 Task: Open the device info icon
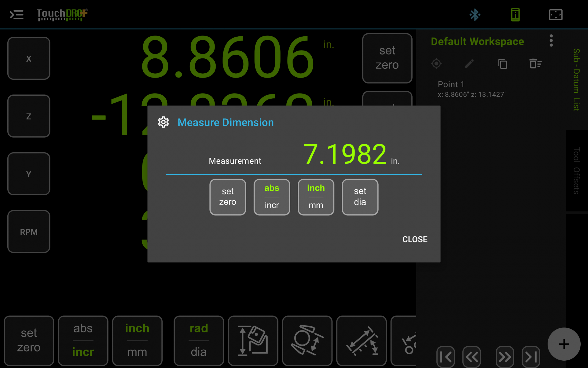[x=515, y=15]
